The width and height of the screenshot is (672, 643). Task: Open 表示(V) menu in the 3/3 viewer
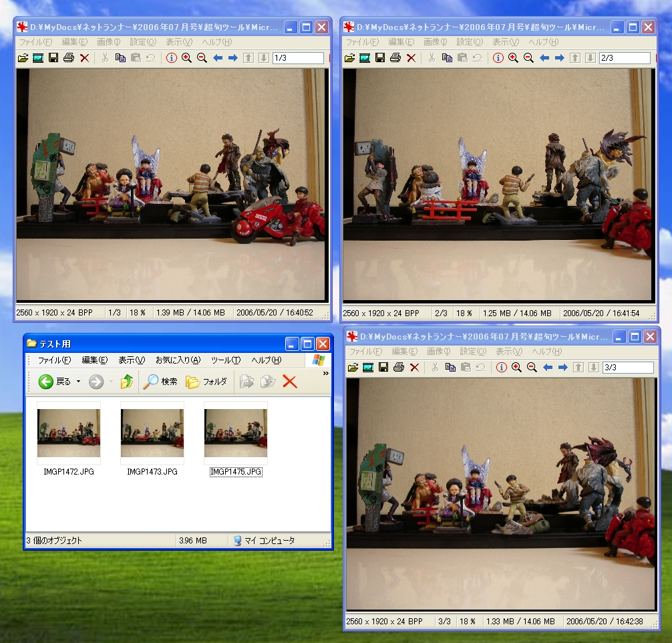509,352
